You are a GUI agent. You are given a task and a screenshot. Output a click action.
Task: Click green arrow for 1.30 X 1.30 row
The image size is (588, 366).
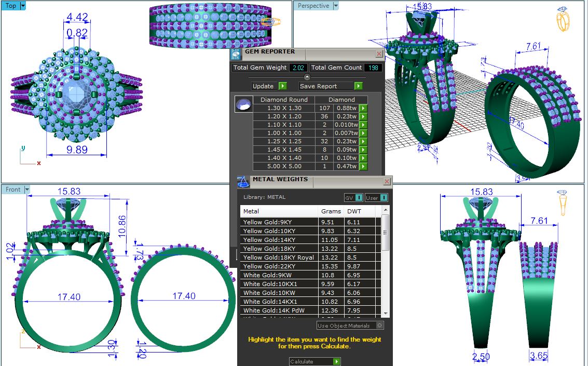pos(363,108)
